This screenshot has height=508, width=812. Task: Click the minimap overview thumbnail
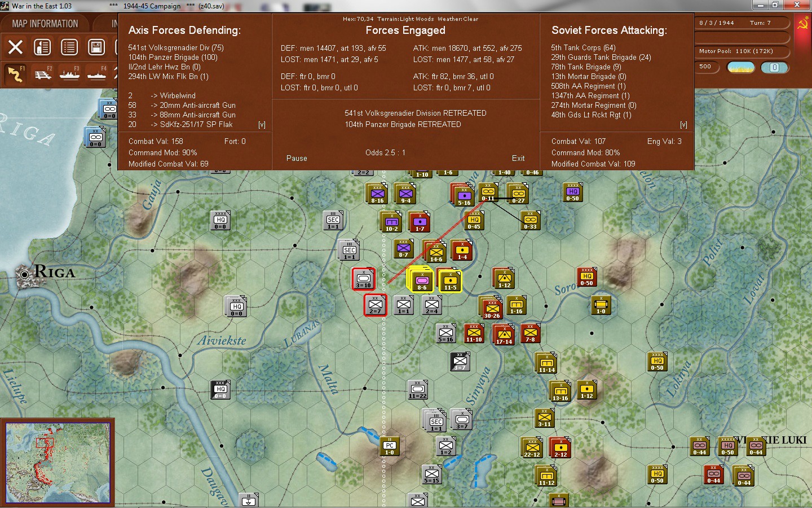point(58,463)
